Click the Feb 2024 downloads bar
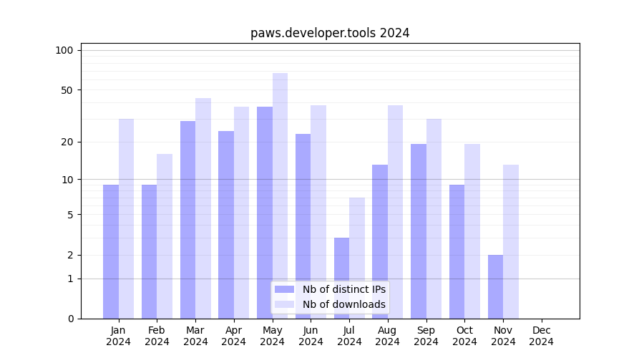 tap(165, 236)
